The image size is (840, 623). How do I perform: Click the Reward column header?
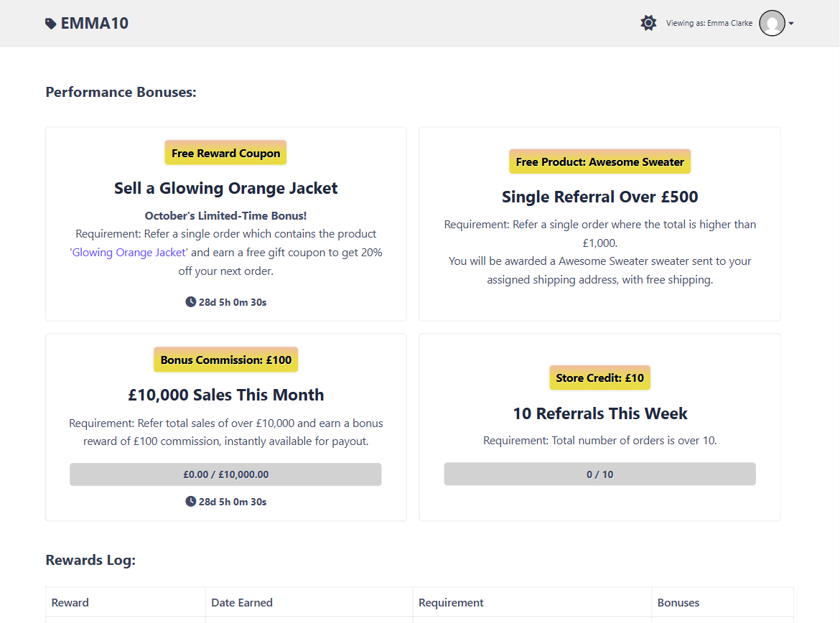click(x=126, y=603)
